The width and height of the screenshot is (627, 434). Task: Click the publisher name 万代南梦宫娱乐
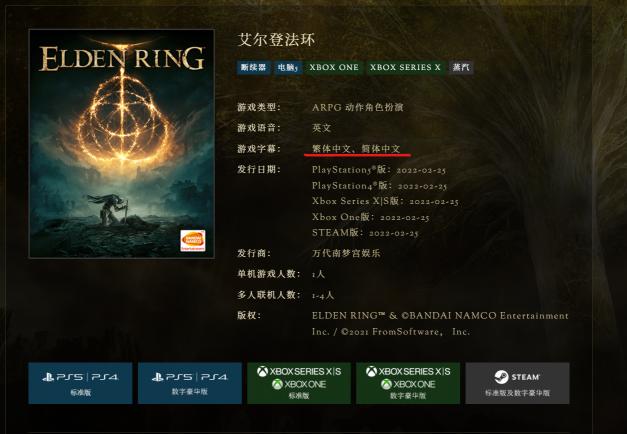(346, 253)
